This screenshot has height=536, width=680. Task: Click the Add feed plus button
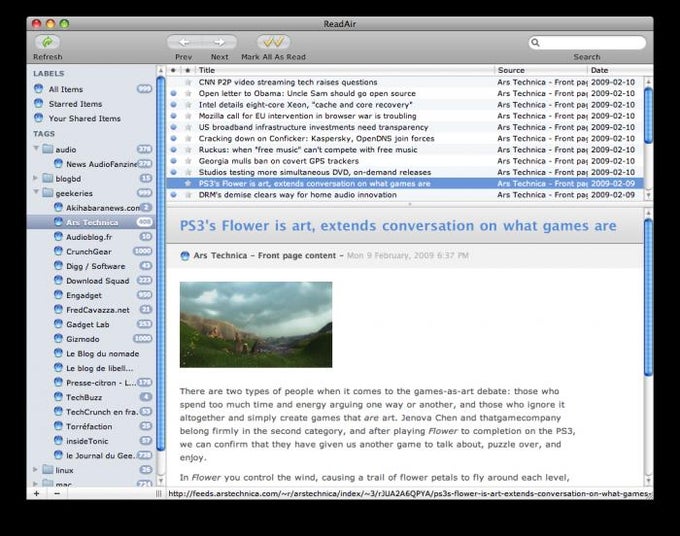point(36,493)
